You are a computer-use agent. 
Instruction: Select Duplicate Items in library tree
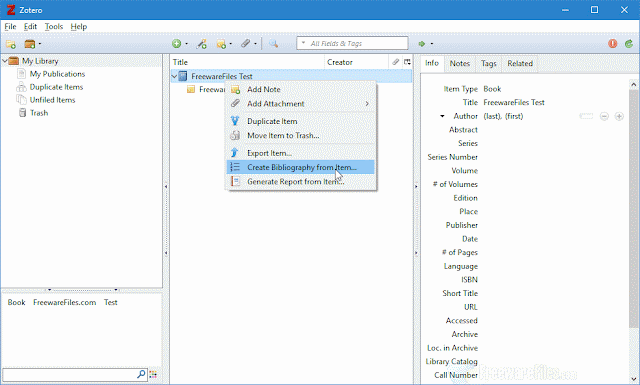tap(56, 87)
